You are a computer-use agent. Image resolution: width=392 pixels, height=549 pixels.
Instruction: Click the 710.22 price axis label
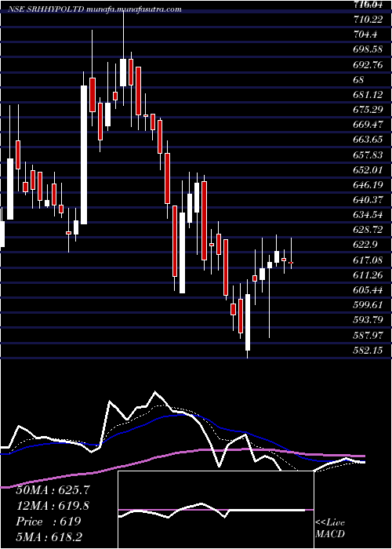click(x=368, y=20)
